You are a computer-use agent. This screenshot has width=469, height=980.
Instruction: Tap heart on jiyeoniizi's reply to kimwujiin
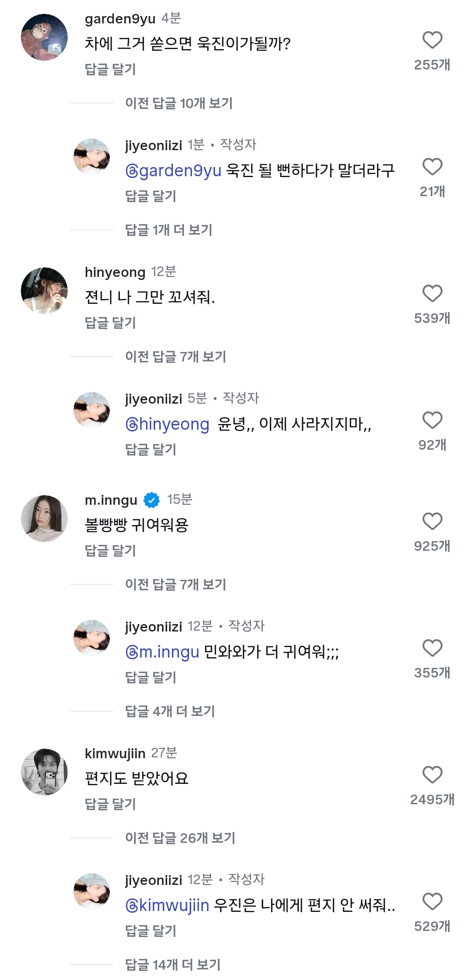click(432, 902)
